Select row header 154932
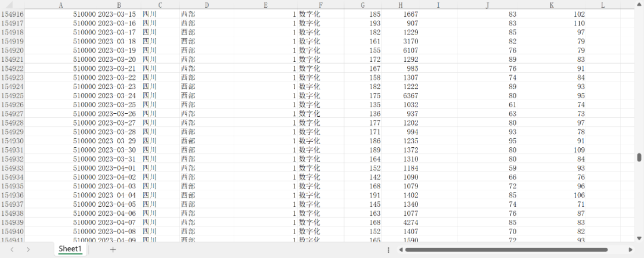Image resolution: width=644 pixels, height=258 pixels. click(x=13, y=158)
